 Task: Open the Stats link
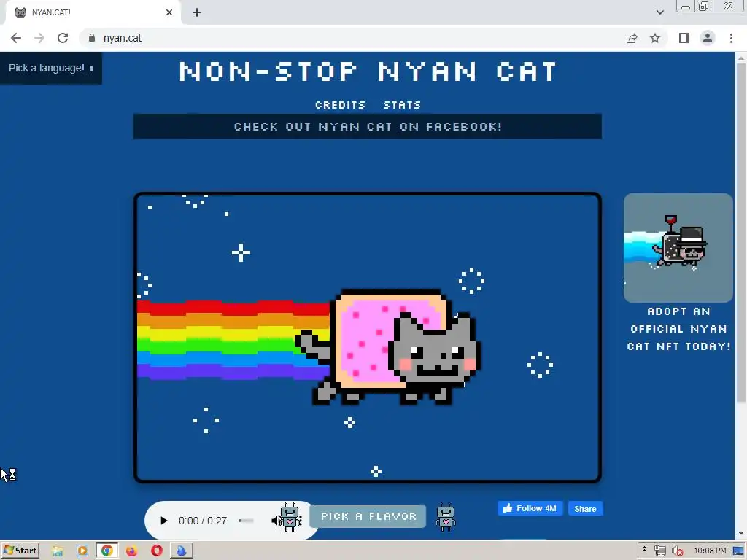point(402,105)
